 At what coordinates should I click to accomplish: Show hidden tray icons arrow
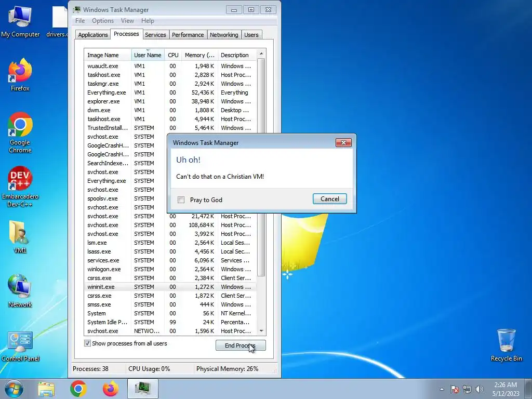(442, 389)
